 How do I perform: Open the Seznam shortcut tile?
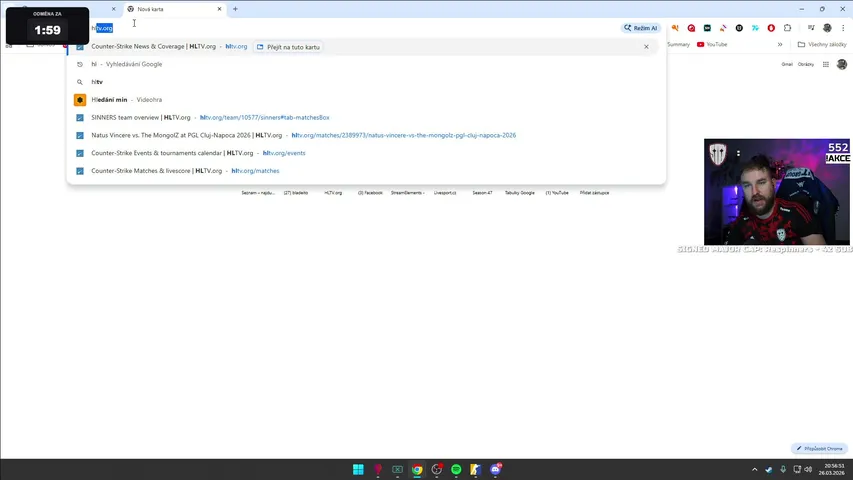pos(258,193)
